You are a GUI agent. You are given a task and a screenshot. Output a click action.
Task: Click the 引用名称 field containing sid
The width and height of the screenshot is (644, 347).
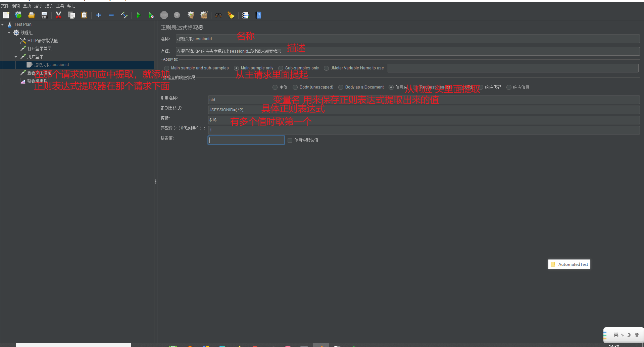(424, 100)
